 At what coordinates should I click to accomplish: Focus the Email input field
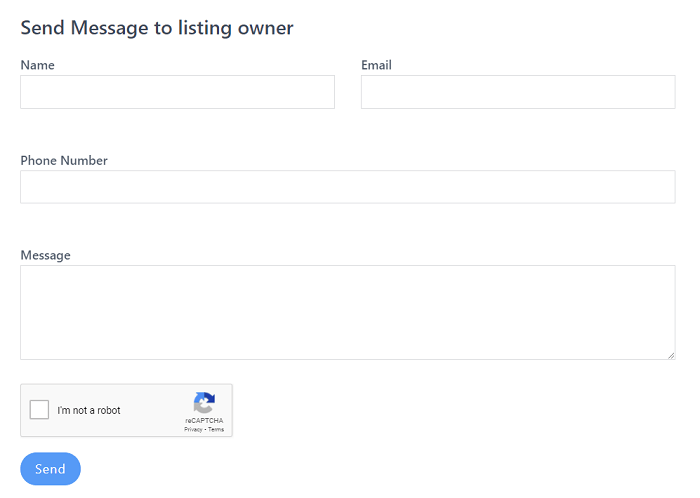[518, 92]
